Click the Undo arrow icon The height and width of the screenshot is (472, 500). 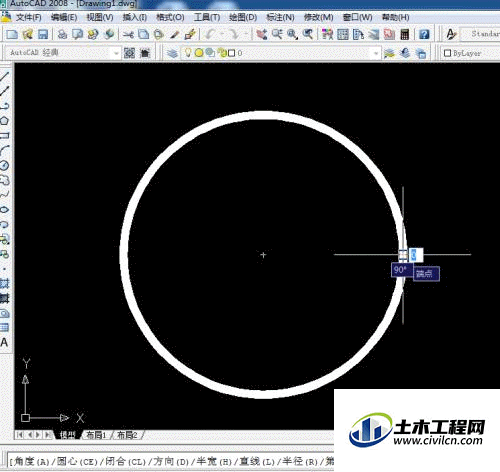coord(211,34)
